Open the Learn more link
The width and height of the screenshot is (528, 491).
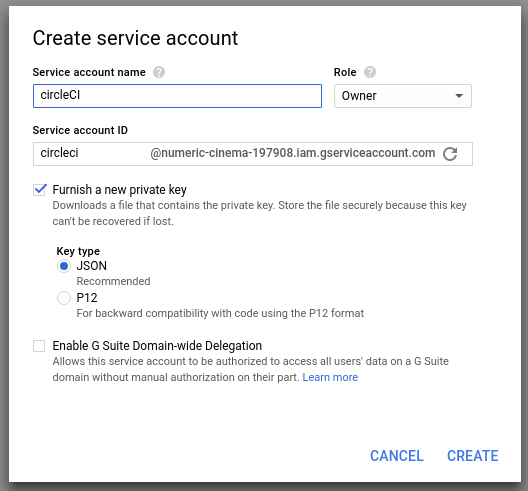point(330,377)
